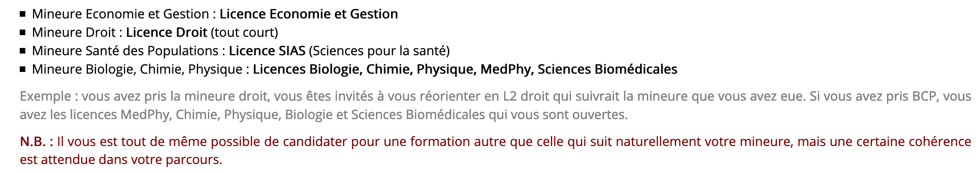This screenshot has height=173, width=980.
Task: Select the Mineure Biologie, Chimie, Physique label
Action: (x=137, y=69)
